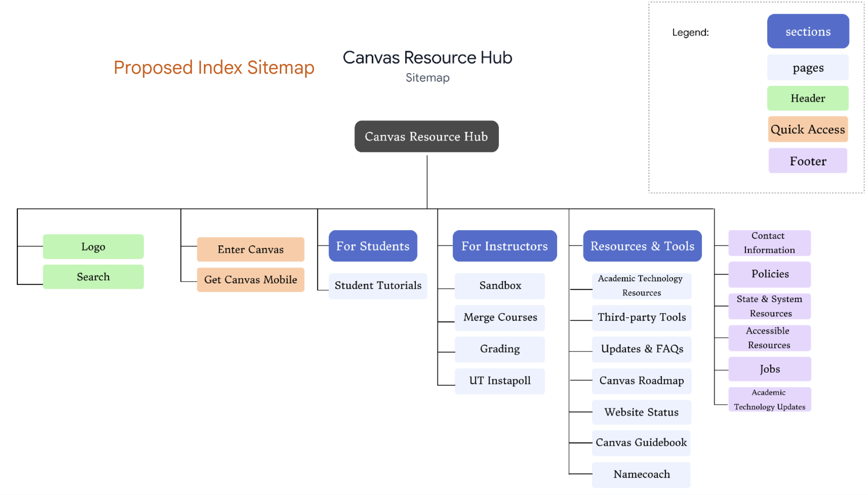This screenshot has width=868, height=495.
Task: Click the green Logo header box
Action: 93,247
